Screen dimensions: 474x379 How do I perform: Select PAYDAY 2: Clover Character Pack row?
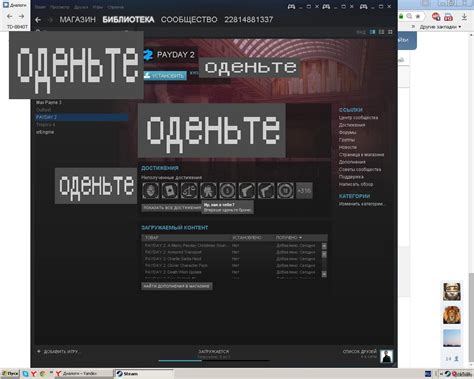pyautogui.click(x=231, y=265)
